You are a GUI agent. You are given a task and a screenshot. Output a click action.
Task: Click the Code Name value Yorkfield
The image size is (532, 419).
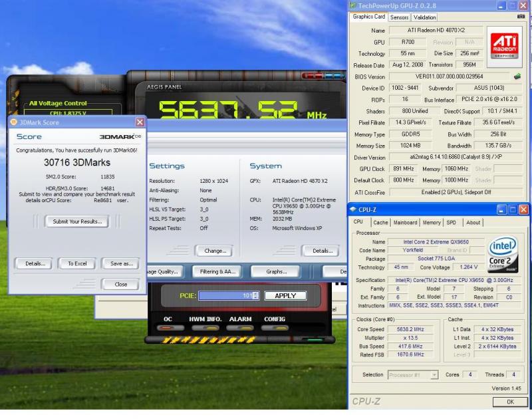coord(412,250)
